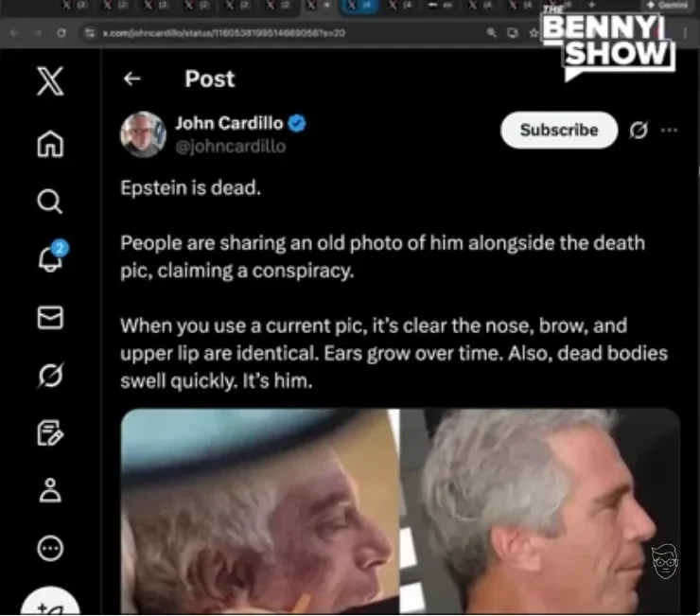Open Grok from the sidebar

click(50, 375)
